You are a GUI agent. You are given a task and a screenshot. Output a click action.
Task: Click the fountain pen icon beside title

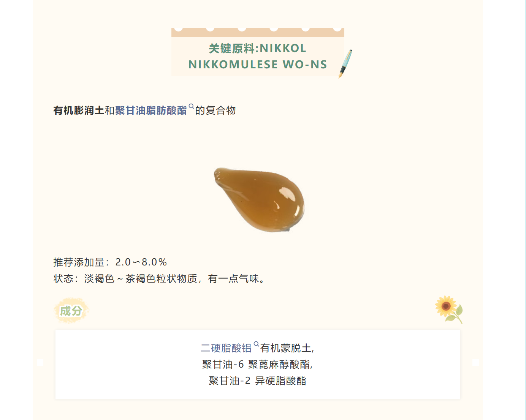[345, 64]
